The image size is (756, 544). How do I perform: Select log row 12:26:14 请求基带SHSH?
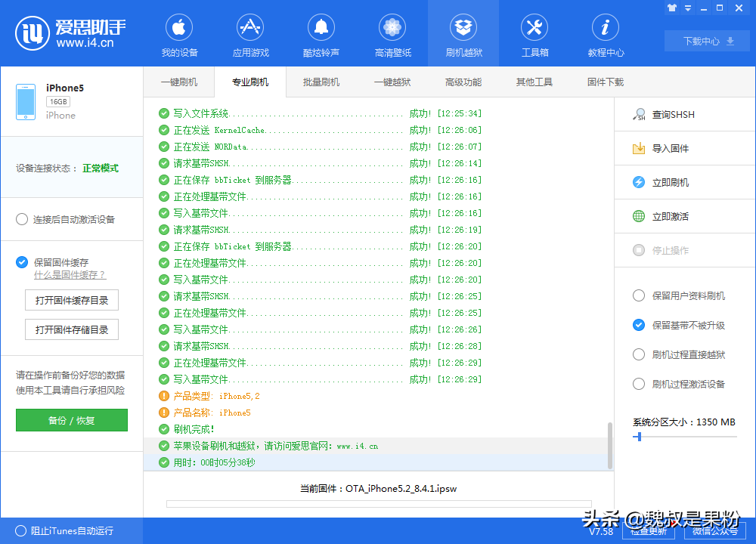(379, 163)
